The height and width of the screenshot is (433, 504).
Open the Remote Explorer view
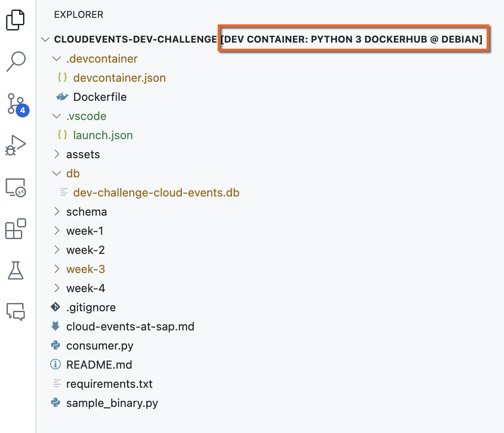16,188
